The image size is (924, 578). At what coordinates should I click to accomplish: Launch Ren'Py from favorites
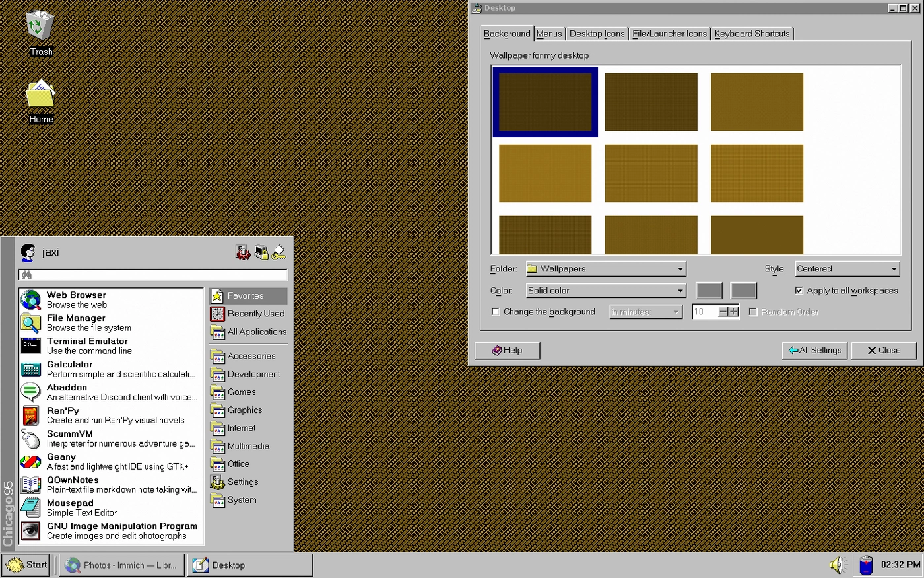pyautogui.click(x=111, y=415)
